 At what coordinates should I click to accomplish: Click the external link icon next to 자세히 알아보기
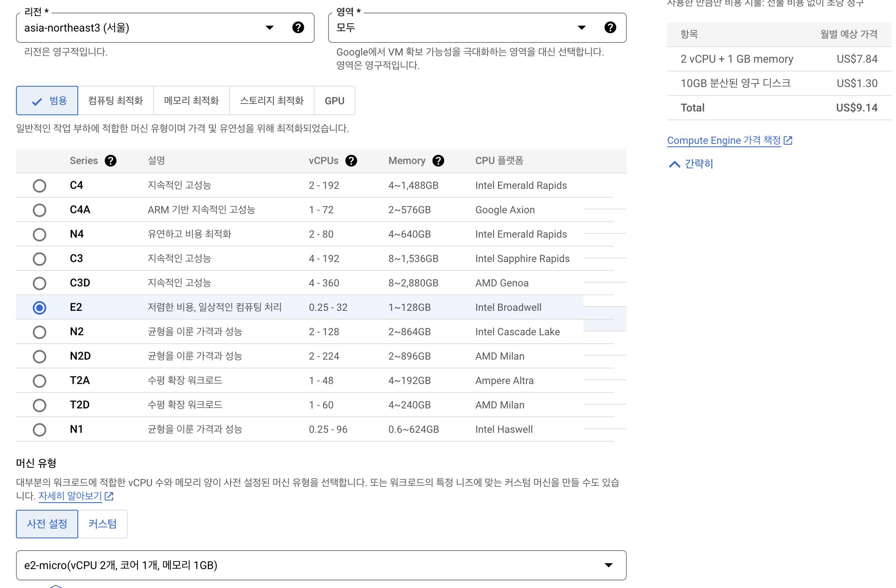[109, 496]
